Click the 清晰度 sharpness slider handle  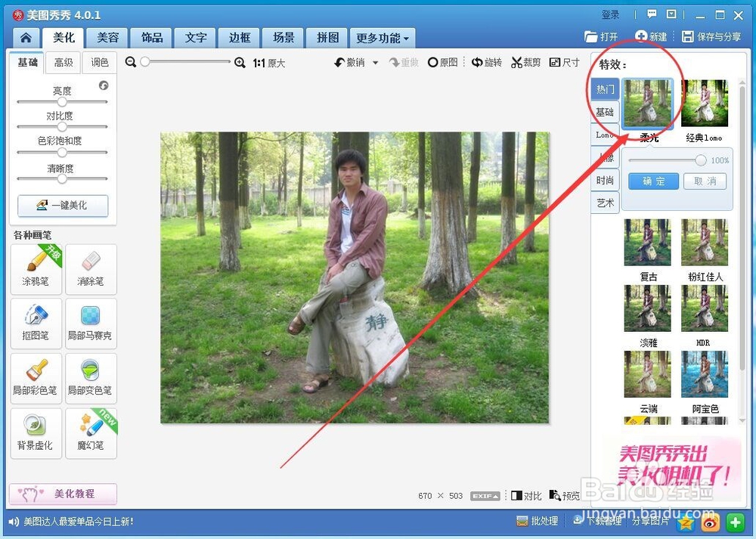62,178
